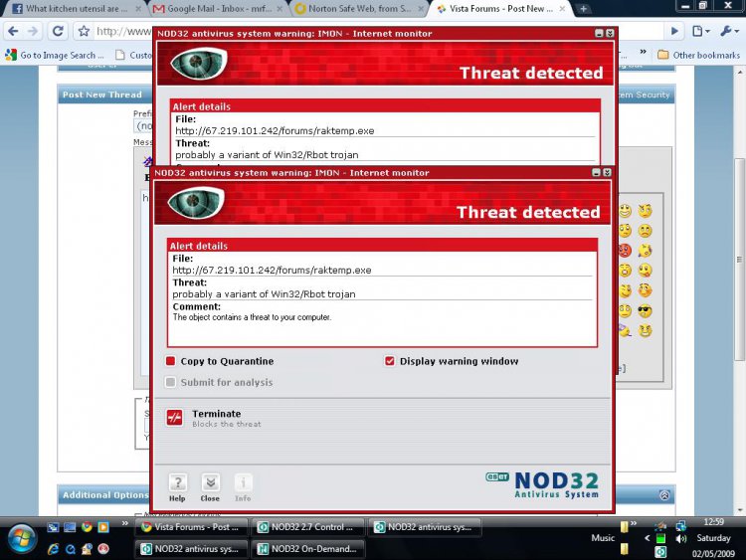The image size is (746, 560).
Task: Click the eye logo in rear warning window
Action: (198, 63)
